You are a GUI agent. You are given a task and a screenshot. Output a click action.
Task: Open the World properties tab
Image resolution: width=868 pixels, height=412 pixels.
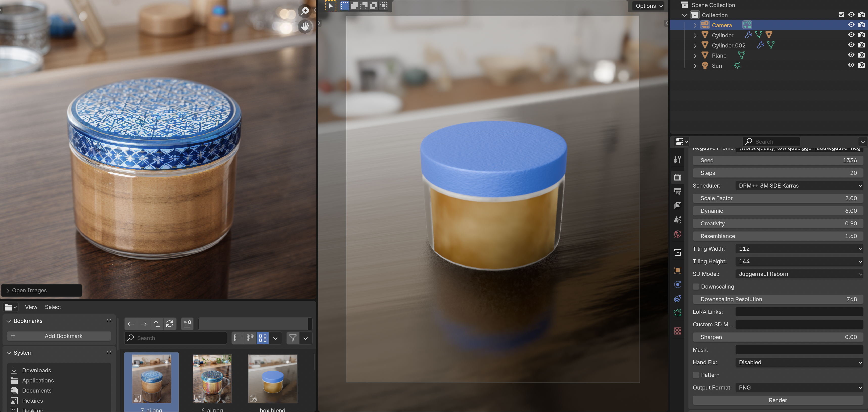tap(678, 234)
